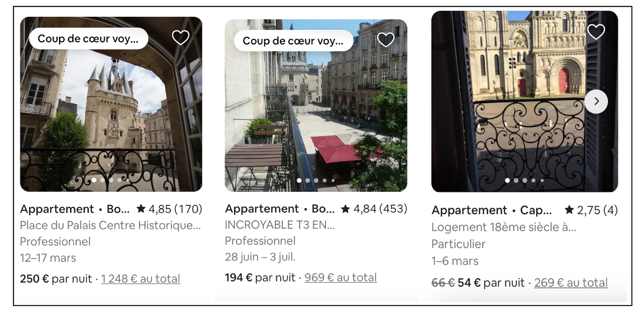Favorite the 194 € per night apartment
644x313 pixels.
pyautogui.click(x=386, y=40)
